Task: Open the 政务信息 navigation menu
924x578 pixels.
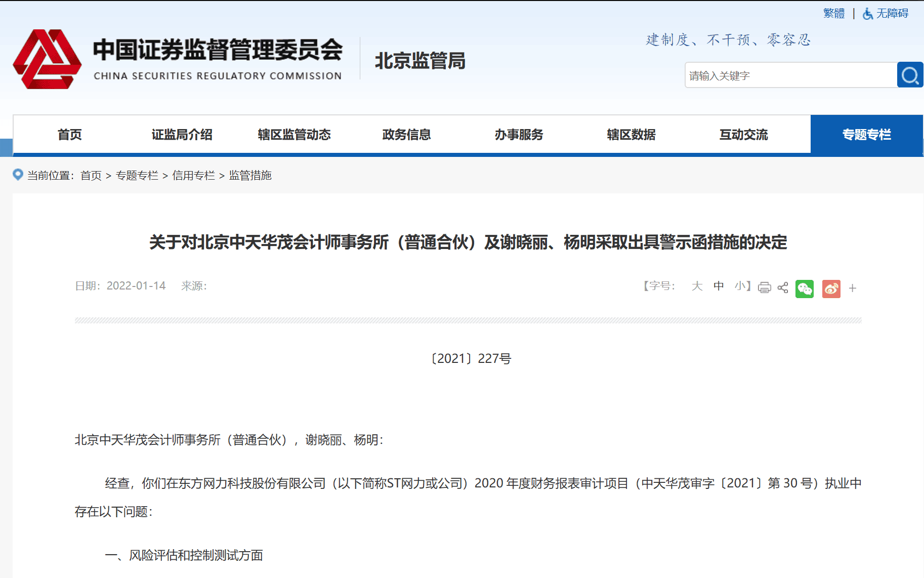Action: click(x=406, y=135)
